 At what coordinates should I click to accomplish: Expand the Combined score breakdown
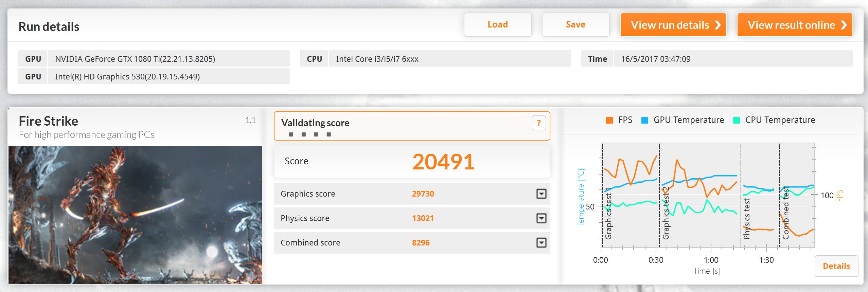[x=541, y=243]
